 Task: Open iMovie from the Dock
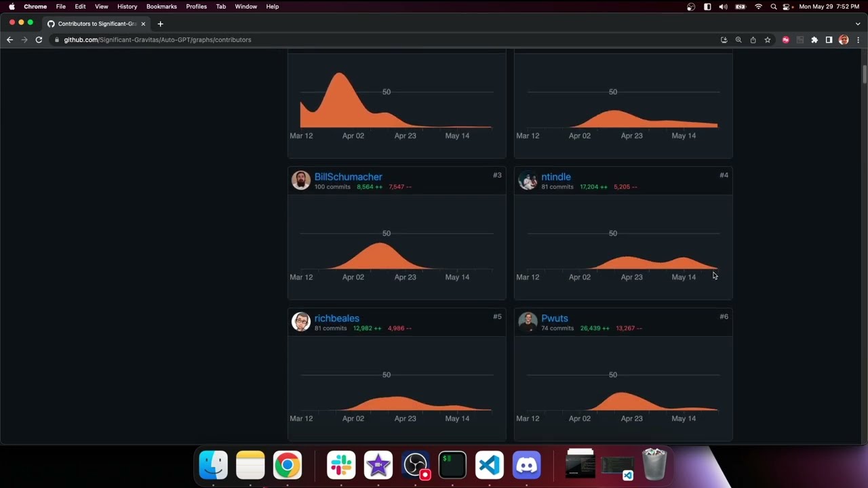[x=378, y=466]
